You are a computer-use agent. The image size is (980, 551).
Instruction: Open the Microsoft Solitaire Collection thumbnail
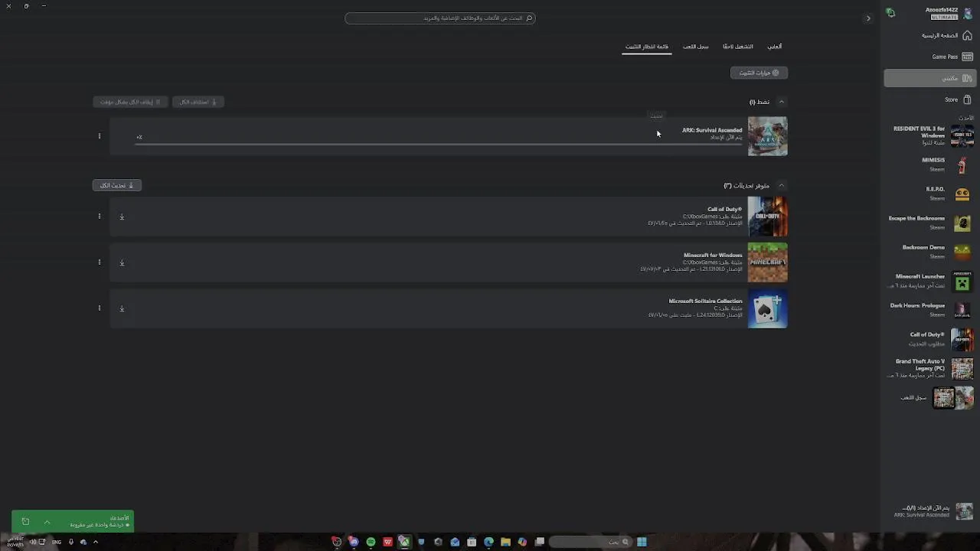point(767,308)
